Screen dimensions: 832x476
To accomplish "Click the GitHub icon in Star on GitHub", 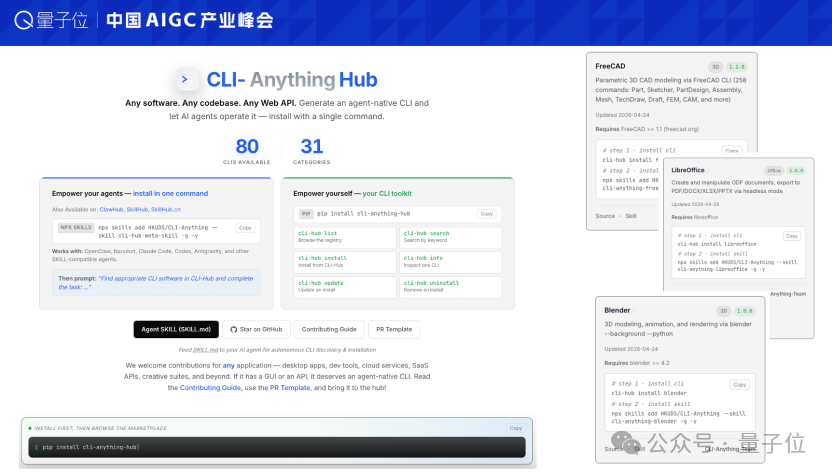I will pos(233,330).
